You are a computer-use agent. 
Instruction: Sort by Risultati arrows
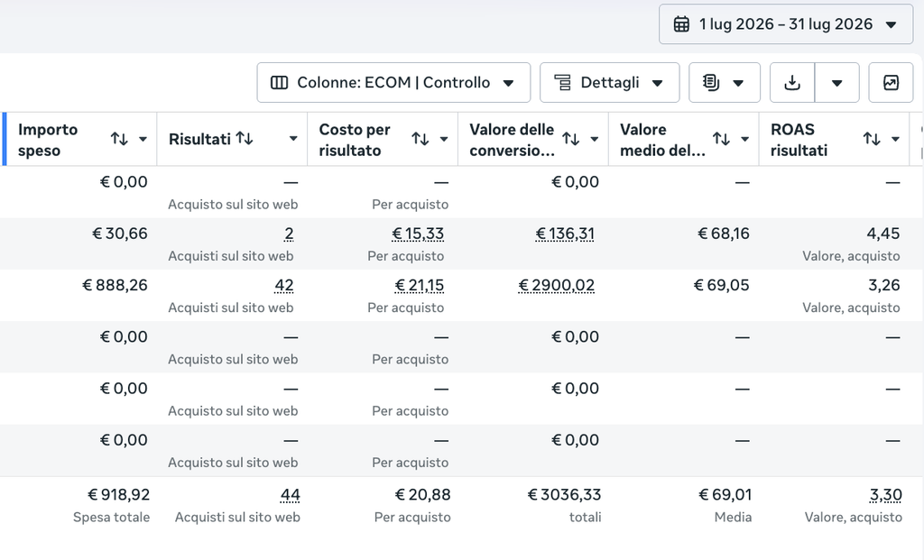(x=245, y=138)
